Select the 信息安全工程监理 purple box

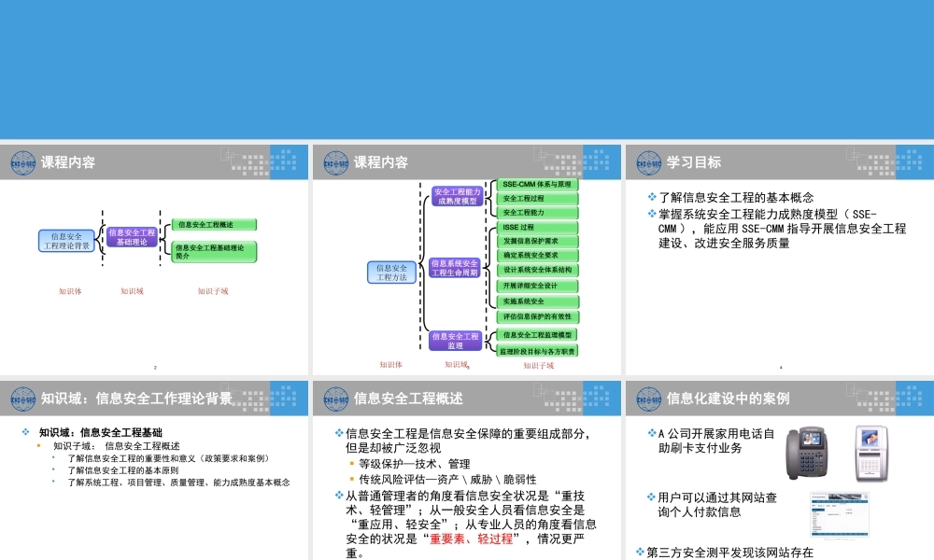point(455,340)
